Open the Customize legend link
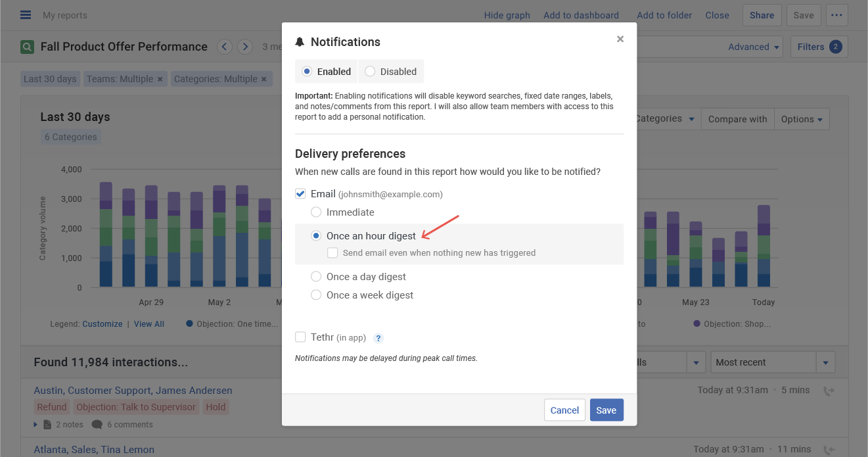This screenshot has width=868, height=457. pyautogui.click(x=103, y=324)
